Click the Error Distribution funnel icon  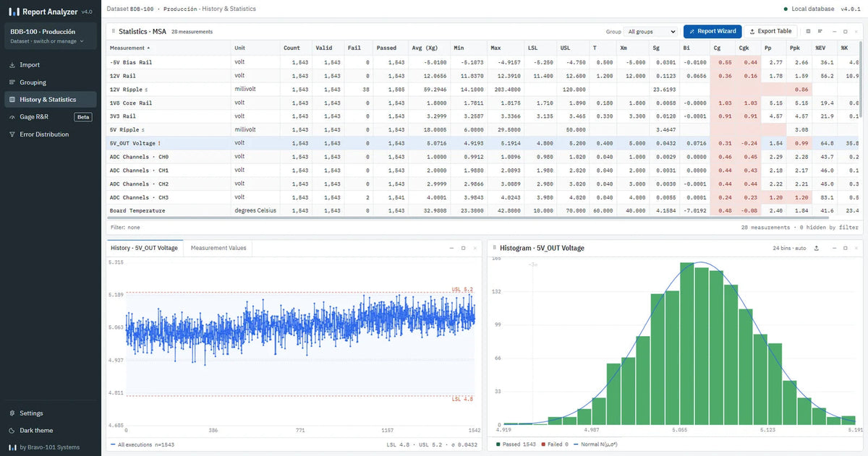[x=12, y=134]
